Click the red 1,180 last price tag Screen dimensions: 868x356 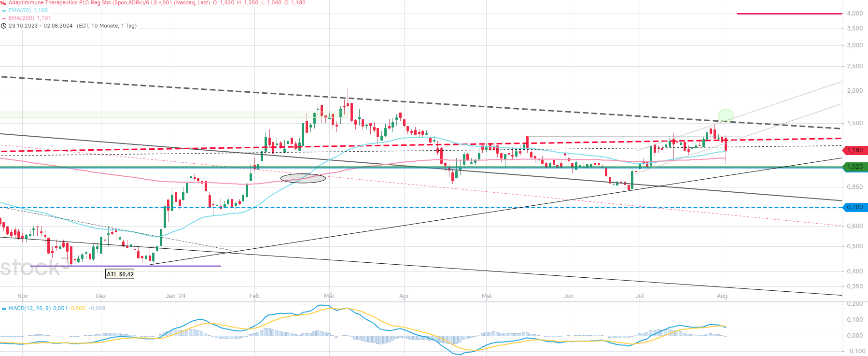pos(855,150)
